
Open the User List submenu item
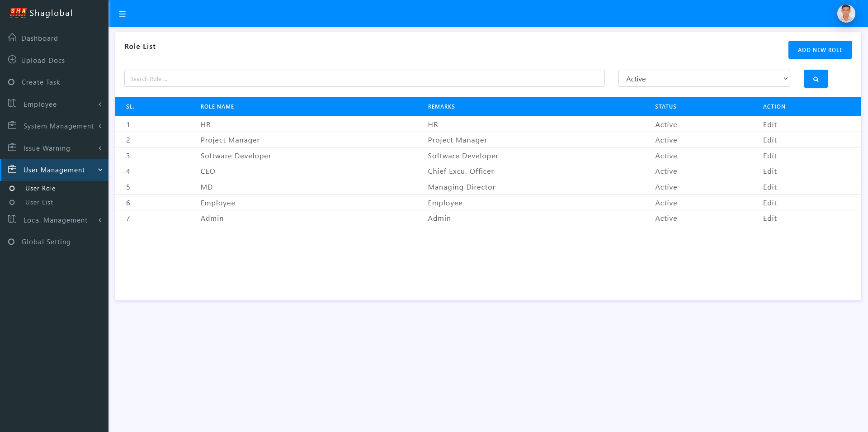(39, 203)
